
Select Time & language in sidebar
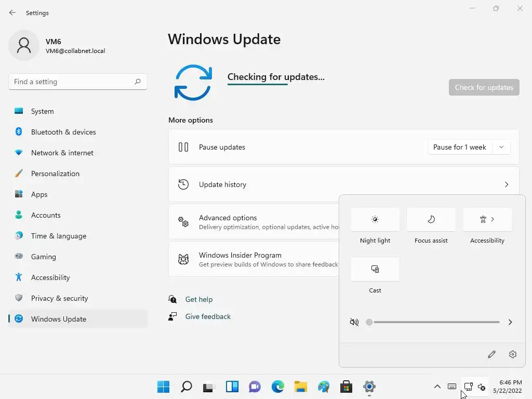coord(78,236)
